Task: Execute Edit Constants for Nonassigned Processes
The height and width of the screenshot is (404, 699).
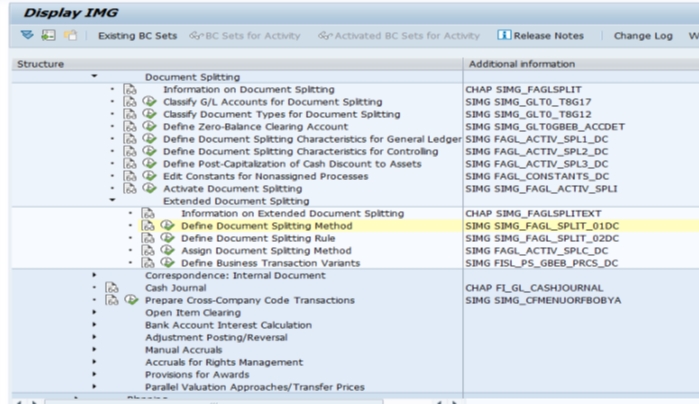Action: 149,176
